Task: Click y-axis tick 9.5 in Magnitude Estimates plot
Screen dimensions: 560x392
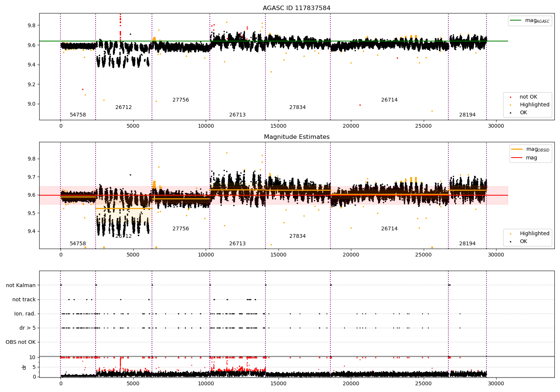Action: tap(31, 213)
